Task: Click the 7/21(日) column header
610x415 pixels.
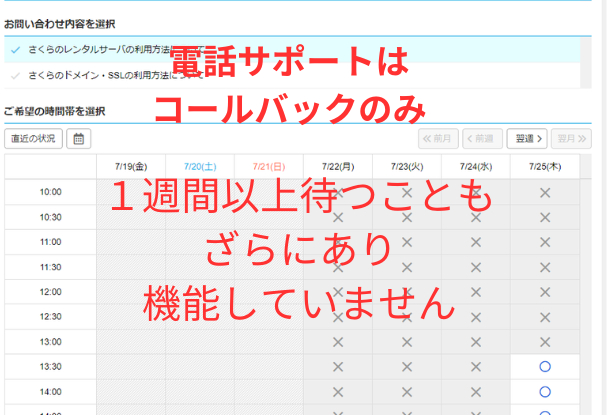Action: tap(269, 166)
